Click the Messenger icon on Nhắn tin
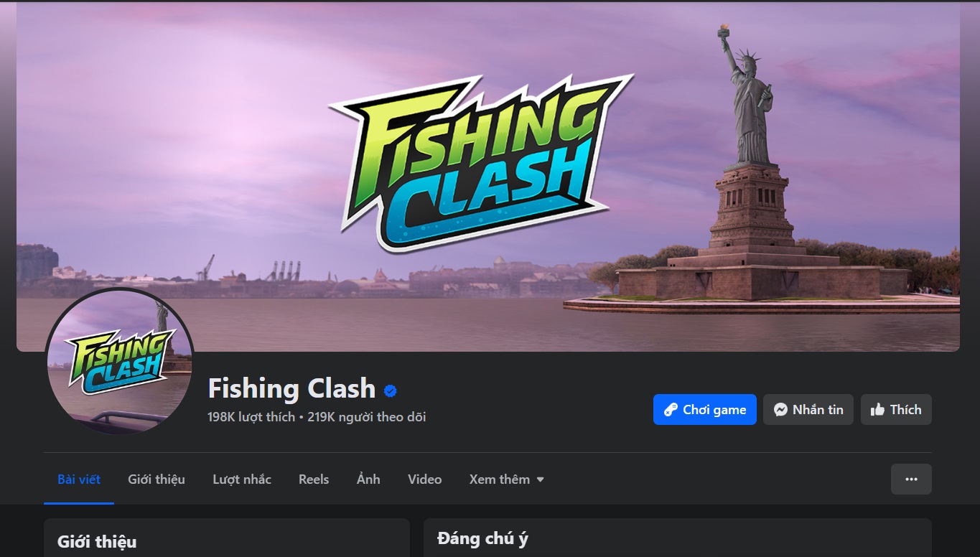 (780, 410)
